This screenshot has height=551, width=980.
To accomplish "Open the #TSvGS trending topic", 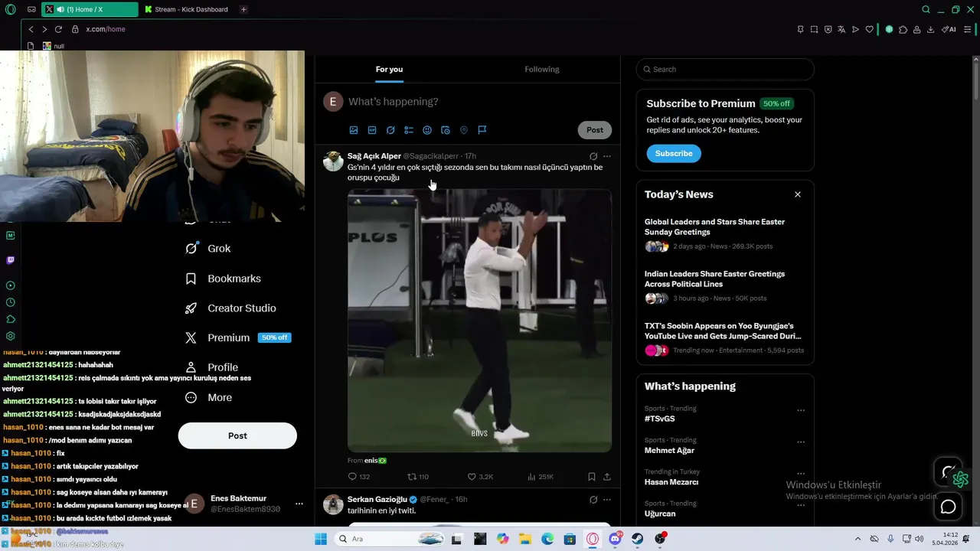I will click(660, 419).
